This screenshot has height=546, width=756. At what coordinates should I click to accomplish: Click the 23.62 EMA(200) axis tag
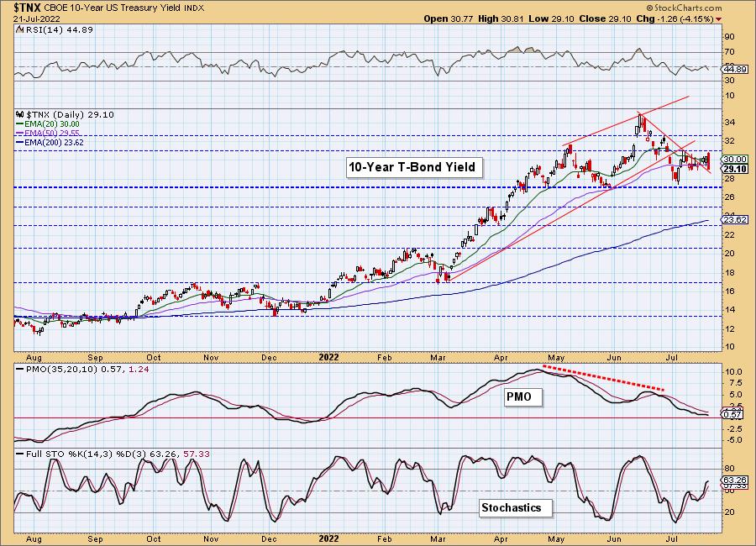point(735,219)
